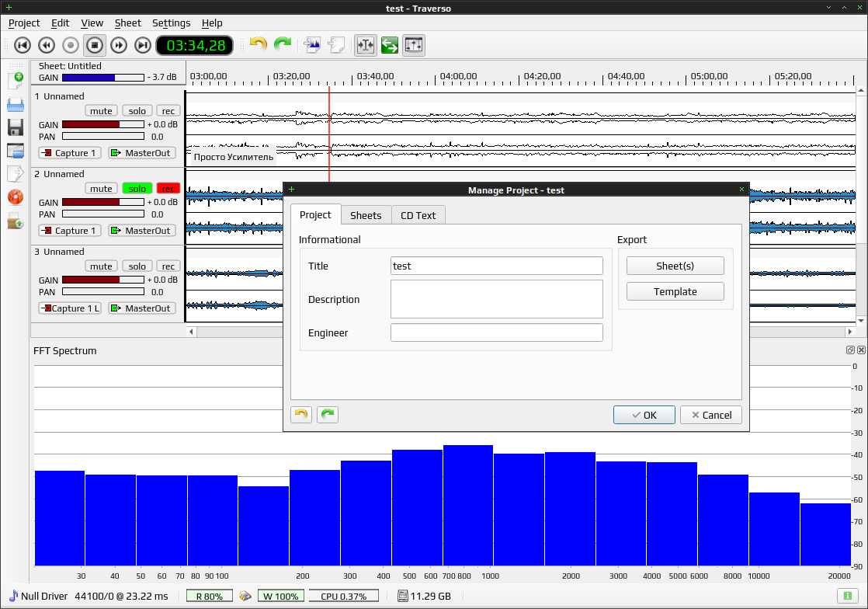
Task: Click track 1 PAN slider
Action: [x=103, y=136]
